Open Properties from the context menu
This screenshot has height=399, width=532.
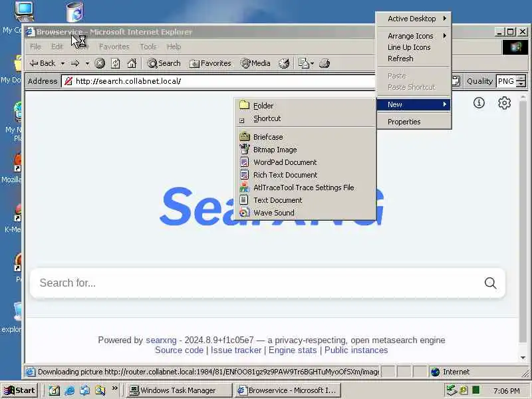(414, 122)
